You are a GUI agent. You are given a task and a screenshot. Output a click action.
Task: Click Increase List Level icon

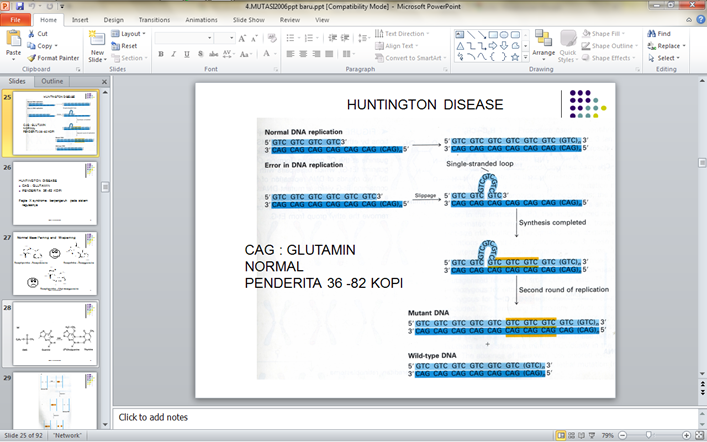tap(345, 38)
